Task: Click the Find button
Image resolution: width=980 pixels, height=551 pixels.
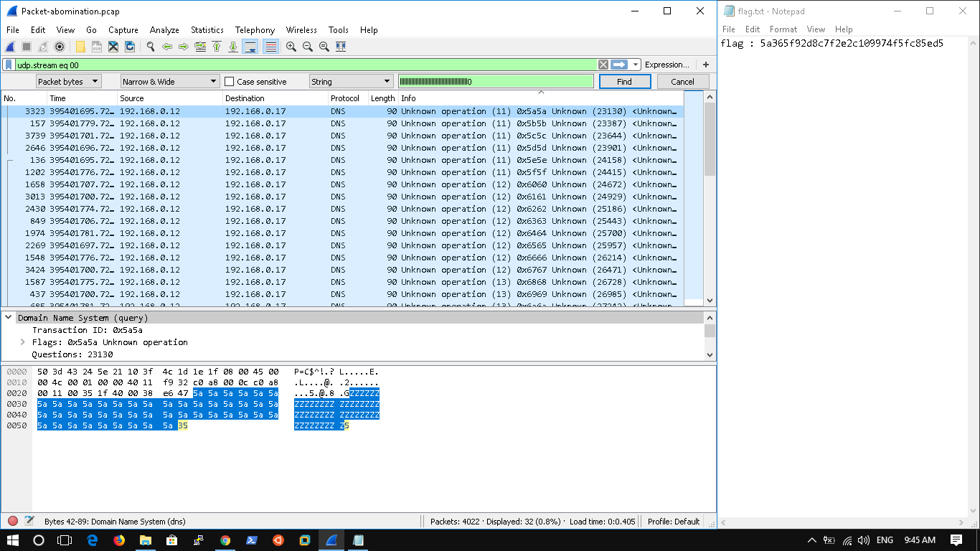Action: click(x=623, y=81)
